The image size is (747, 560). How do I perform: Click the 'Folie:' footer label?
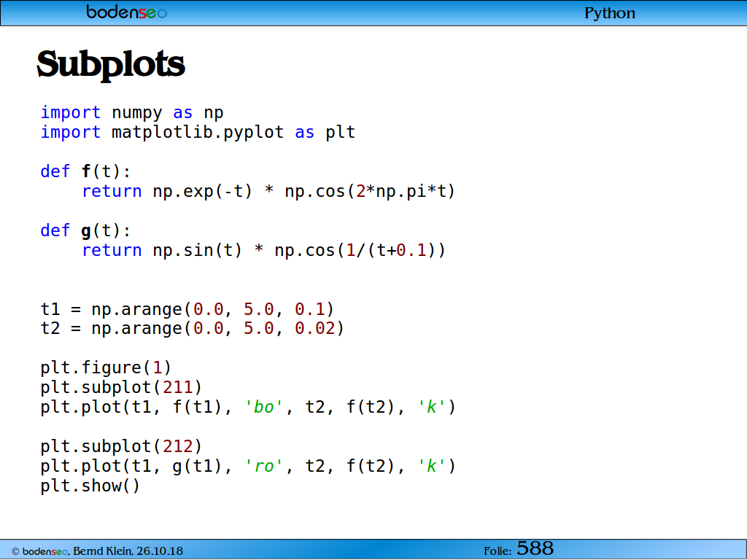[x=498, y=551]
